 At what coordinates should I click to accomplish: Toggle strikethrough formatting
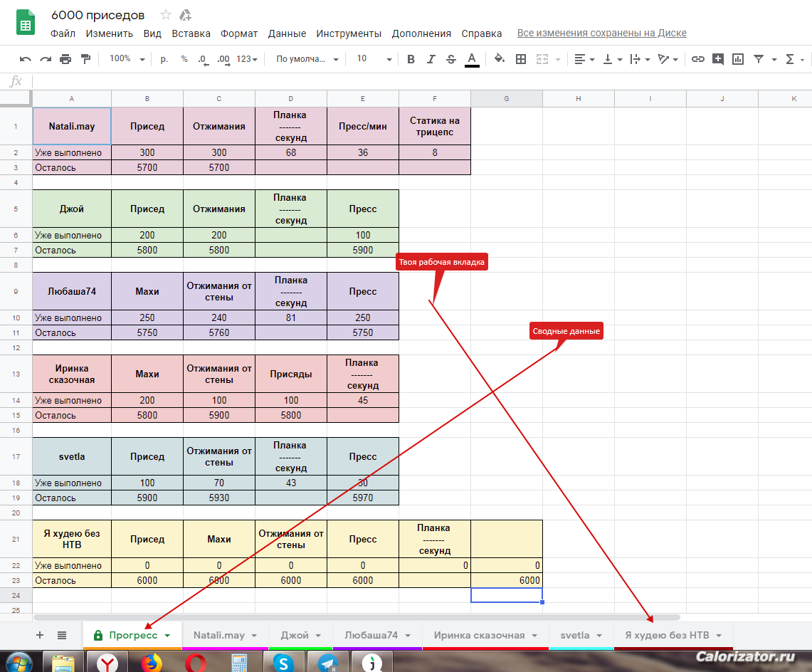450,59
